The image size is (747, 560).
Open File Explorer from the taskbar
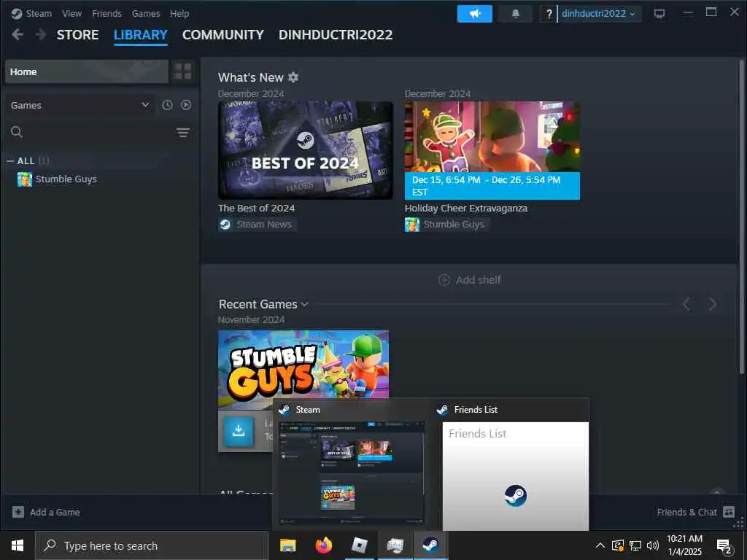(x=287, y=545)
